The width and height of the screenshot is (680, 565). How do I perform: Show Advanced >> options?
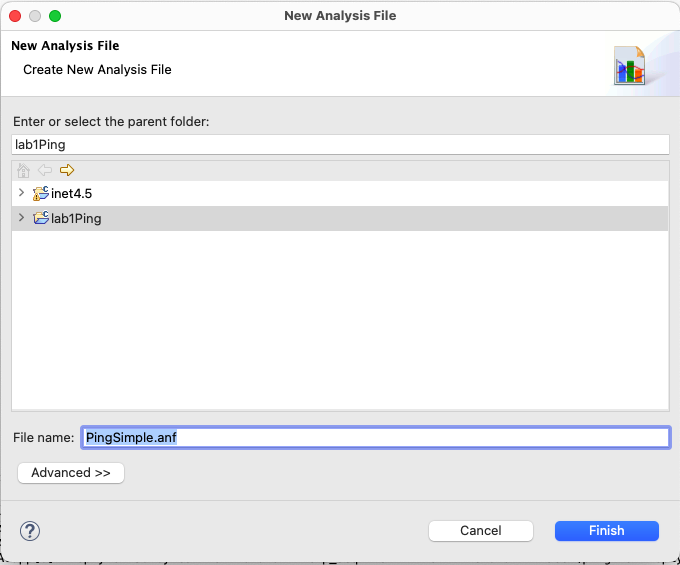[x=71, y=473]
